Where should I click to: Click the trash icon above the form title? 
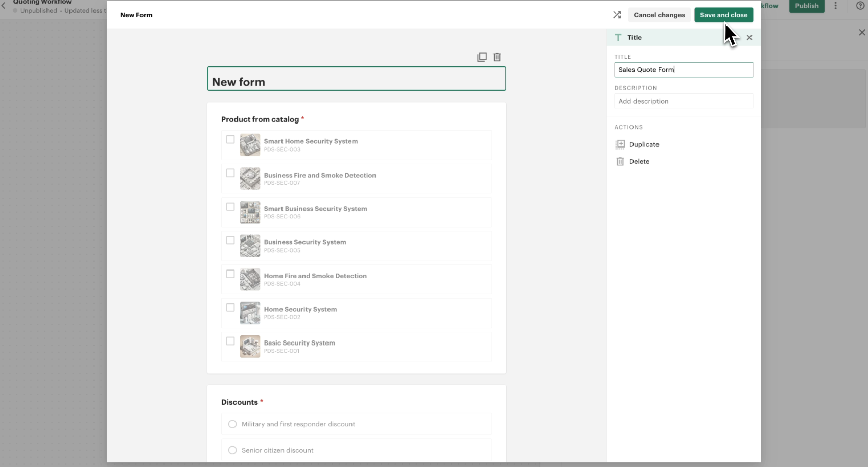(497, 57)
